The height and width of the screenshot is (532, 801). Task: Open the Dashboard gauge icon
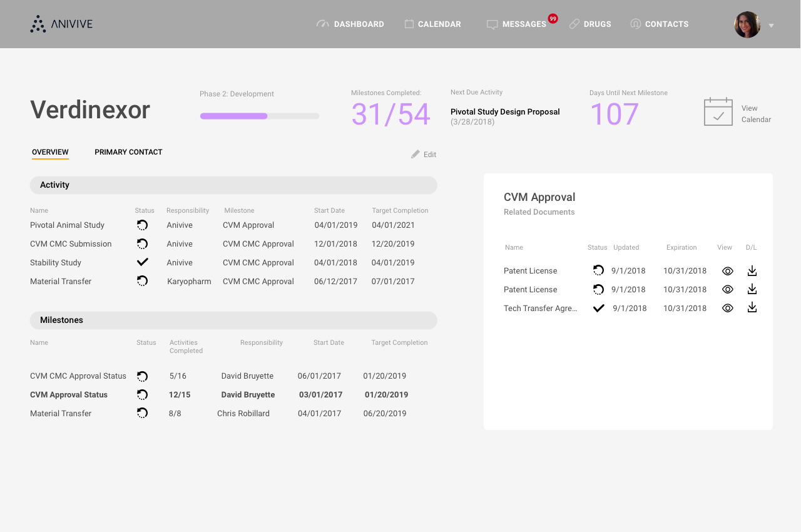point(323,24)
